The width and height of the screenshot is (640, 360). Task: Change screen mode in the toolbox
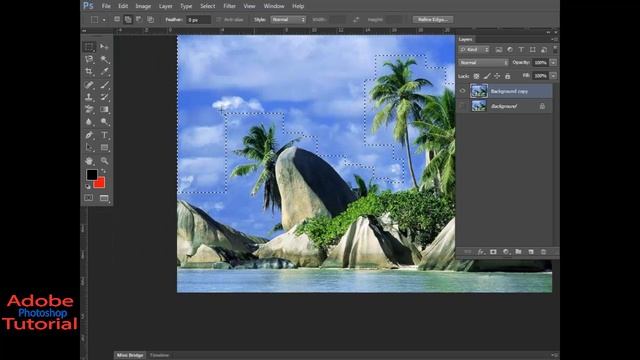104,198
